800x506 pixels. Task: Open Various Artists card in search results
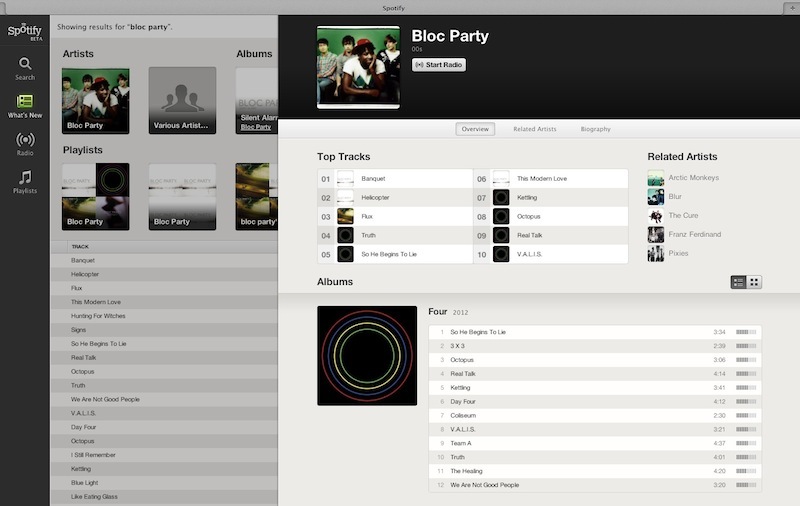(182, 100)
